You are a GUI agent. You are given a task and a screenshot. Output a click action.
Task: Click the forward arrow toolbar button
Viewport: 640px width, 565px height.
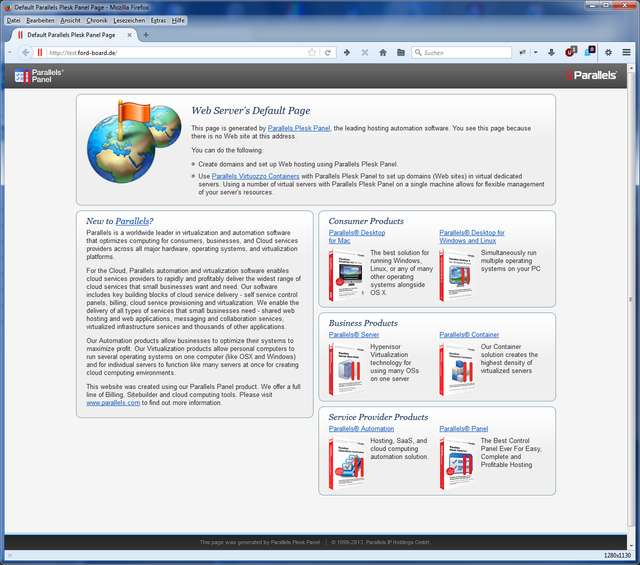click(x=347, y=52)
